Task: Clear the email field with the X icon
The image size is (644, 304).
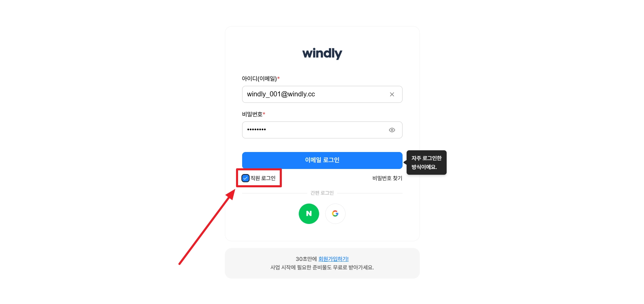Action: pos(392,94)
